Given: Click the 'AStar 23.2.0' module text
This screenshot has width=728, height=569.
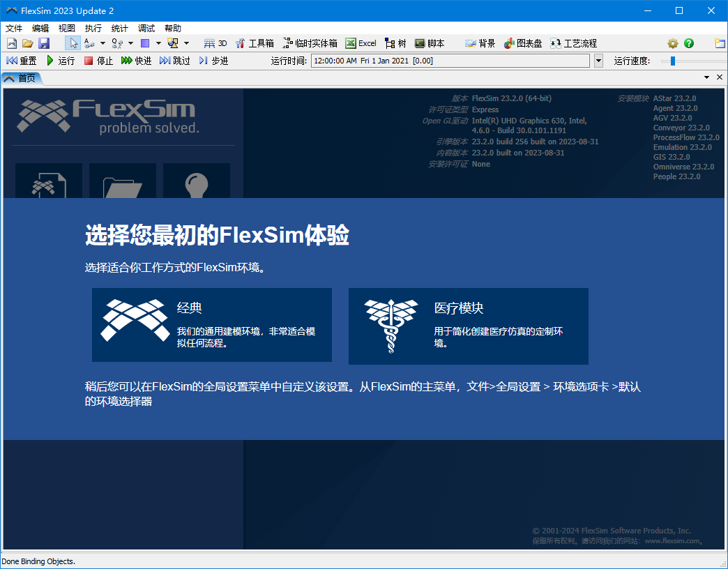Looking at the screenshot, I should [x=674, y=98].
